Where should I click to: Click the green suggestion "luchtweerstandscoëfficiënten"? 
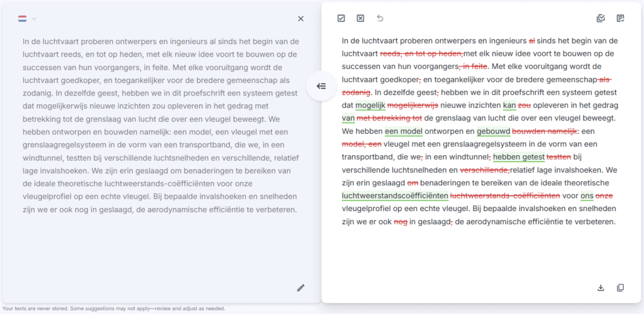coord(394,196)
